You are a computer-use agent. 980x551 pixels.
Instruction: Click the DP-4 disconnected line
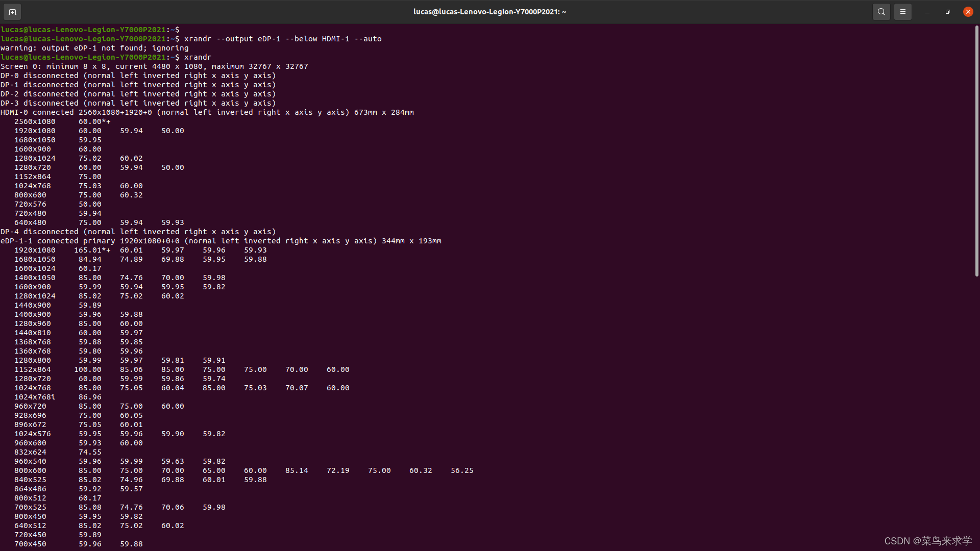[138, 232]
